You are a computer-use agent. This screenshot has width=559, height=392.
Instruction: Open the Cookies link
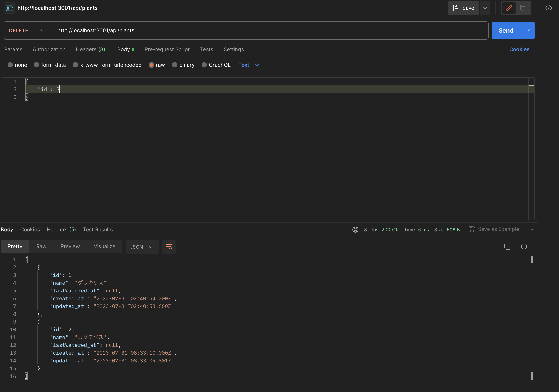(519, 49)
